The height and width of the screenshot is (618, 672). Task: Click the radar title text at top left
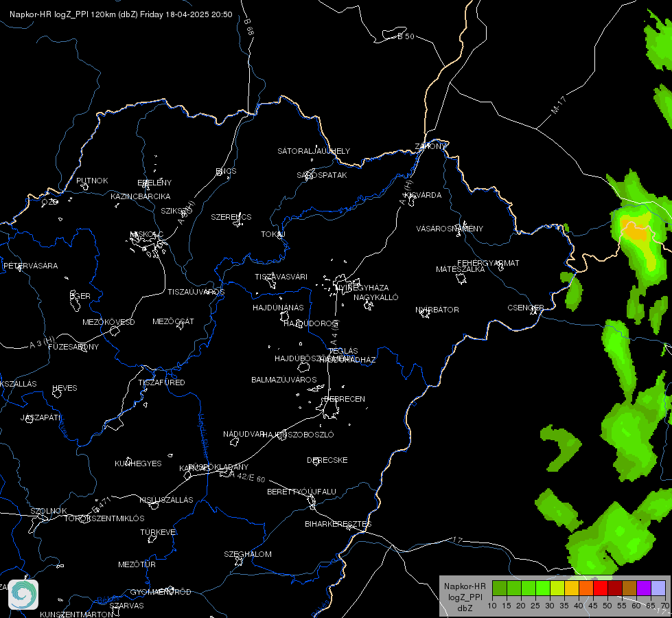(x=121, y=14)
